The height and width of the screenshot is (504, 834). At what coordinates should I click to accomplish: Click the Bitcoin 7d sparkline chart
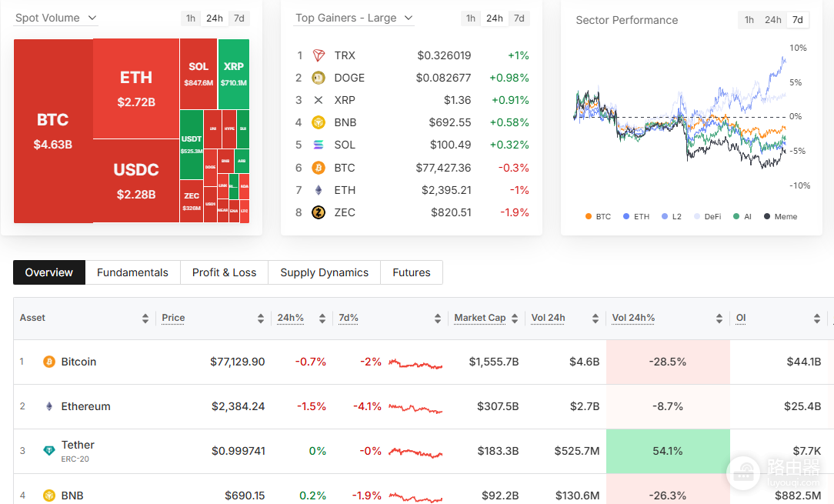click(415, 363)
